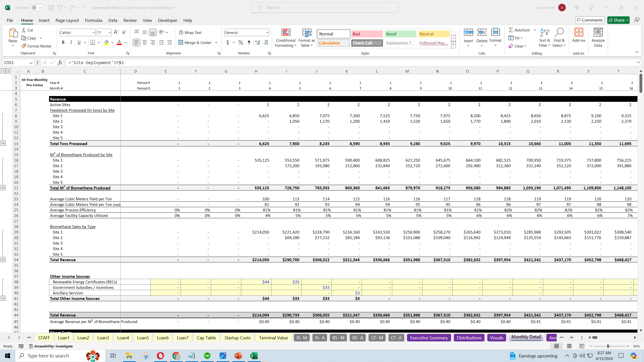The width and height of the screenshot is (644, 362).
Task: Toggle Underline formatting
Action: pyautogui.click(x=79, y=42)
